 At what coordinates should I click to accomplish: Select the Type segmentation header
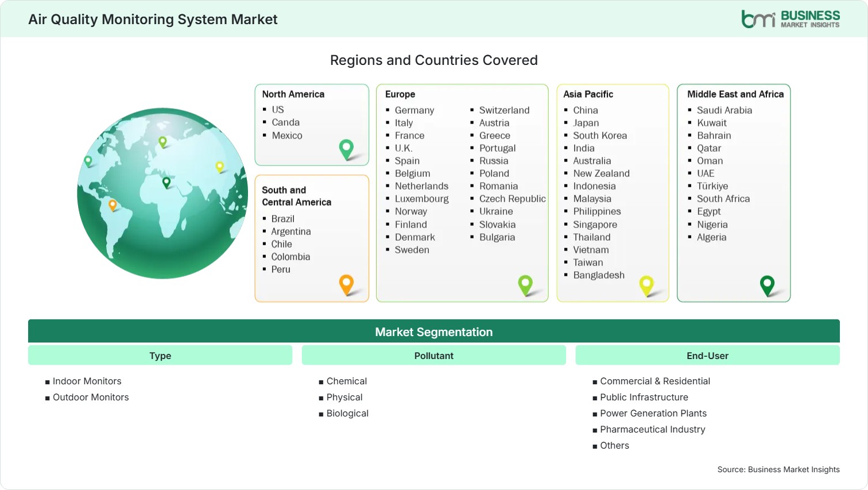(x=160, y=356)
